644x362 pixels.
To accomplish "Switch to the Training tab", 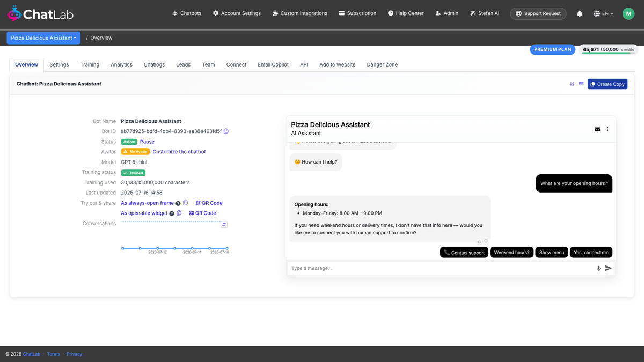I will [90, 64].
